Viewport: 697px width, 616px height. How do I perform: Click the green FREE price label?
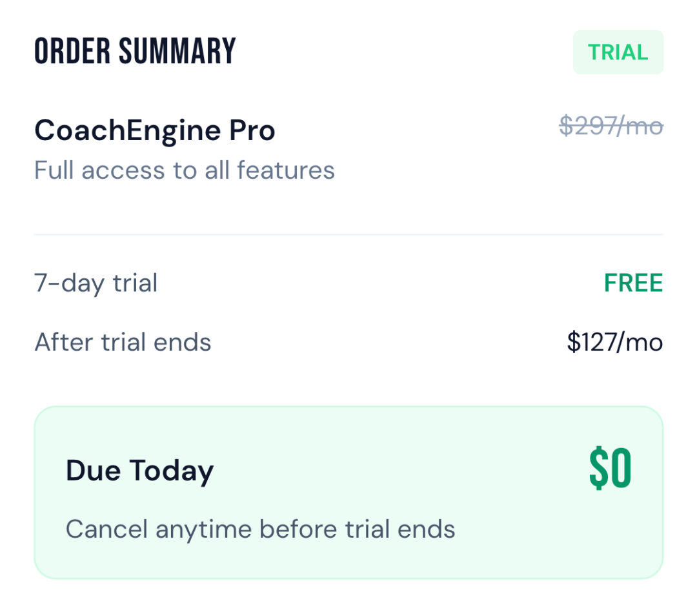633,283
